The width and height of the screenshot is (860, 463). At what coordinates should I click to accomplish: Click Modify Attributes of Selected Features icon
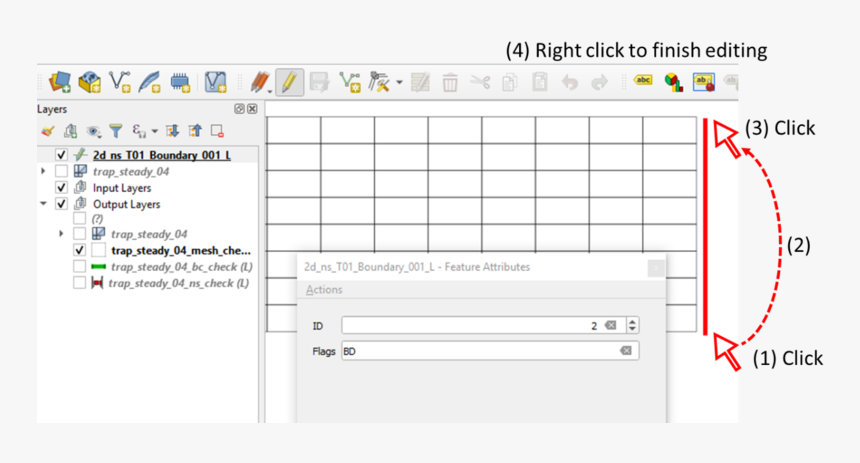click(420, 82)
